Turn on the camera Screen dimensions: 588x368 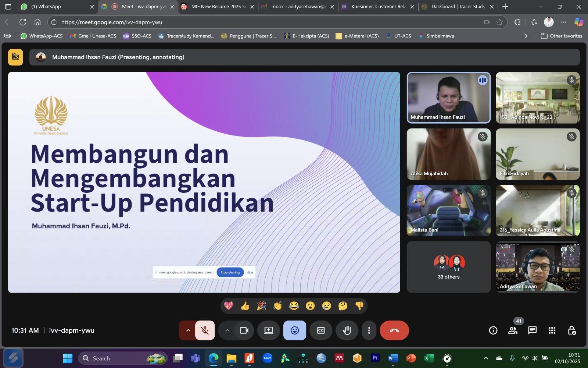(x=244, y=330)
